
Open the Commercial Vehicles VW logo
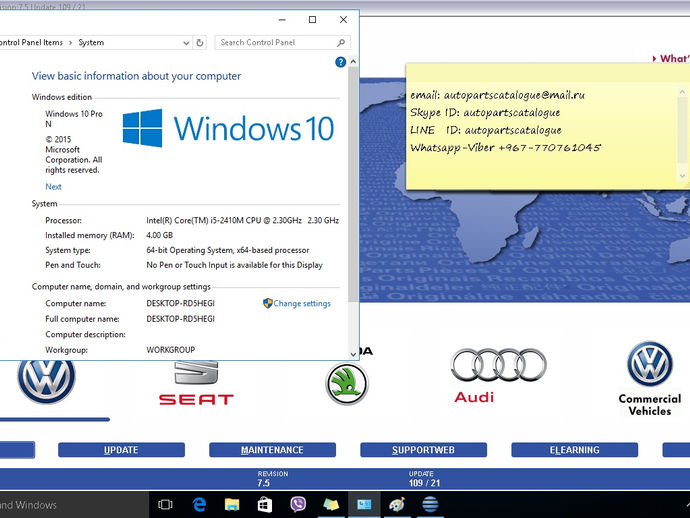[x=650, y=378]
